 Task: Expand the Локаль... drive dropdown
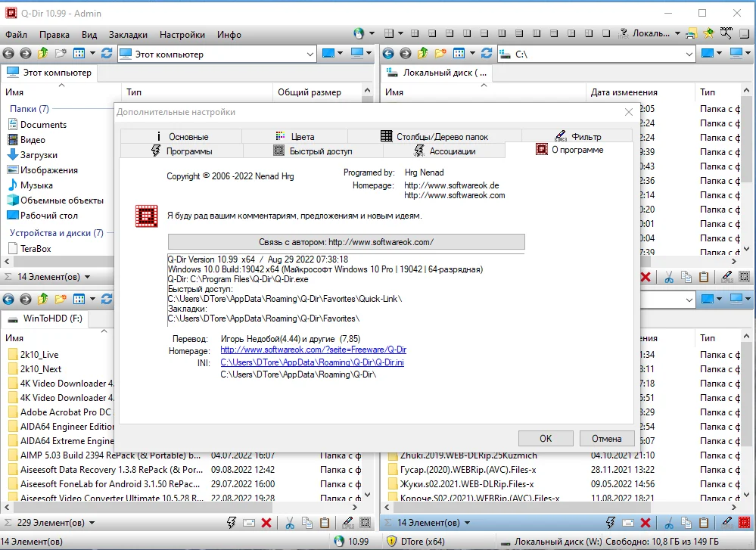point(677,34)
